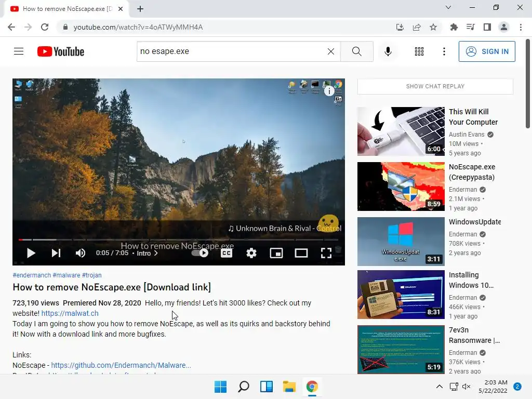Click the address bar URL
532x399 pixels.
pos(138,27)
